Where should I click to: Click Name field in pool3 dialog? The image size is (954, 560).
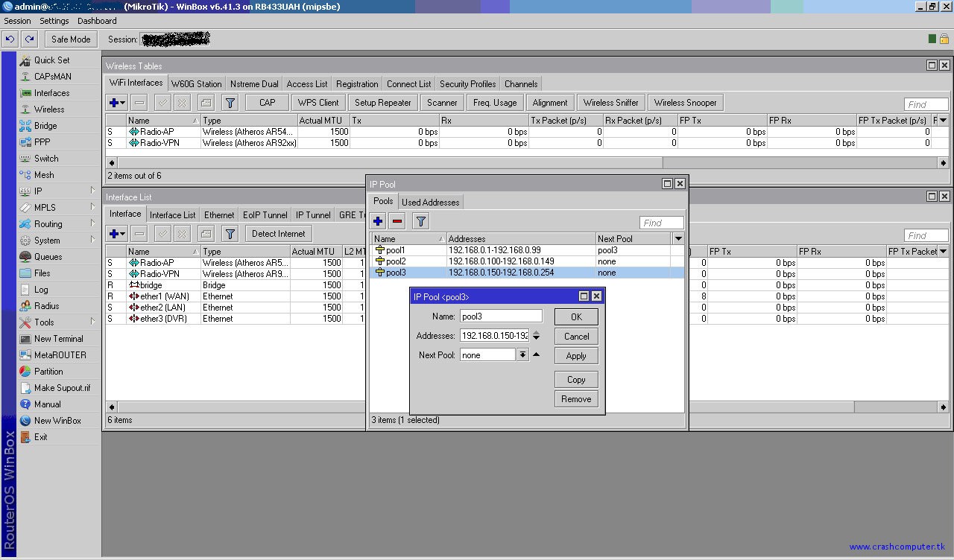tap(501, 316)
